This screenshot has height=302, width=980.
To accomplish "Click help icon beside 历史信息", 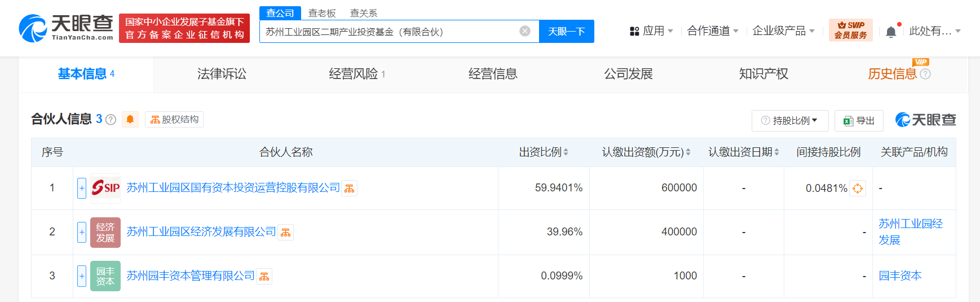I will click(x=925, y=74).
